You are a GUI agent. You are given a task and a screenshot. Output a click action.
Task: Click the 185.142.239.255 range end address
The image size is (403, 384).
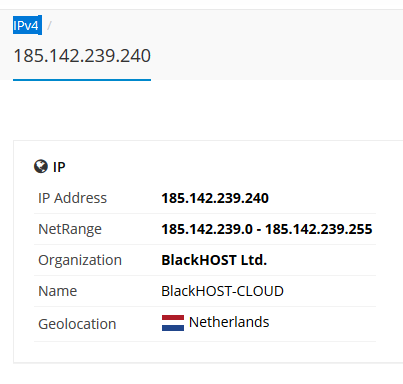click(x=319, y=229)
